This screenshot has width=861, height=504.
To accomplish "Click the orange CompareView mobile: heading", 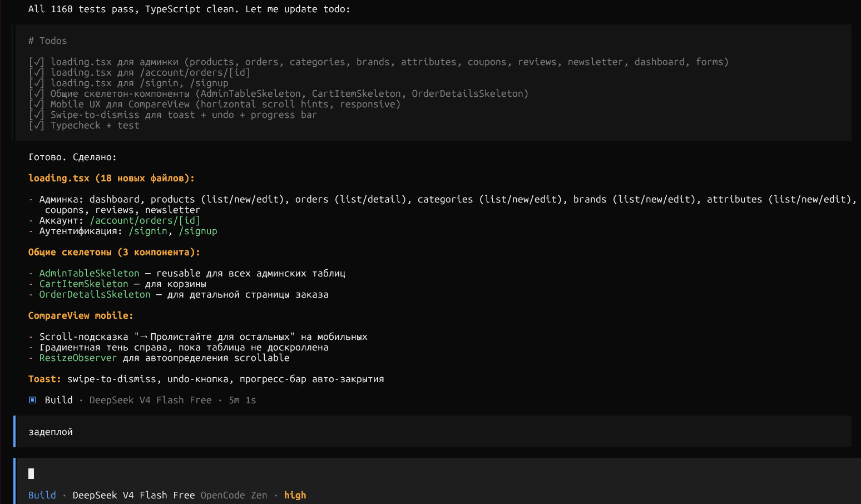I will 81,315.
